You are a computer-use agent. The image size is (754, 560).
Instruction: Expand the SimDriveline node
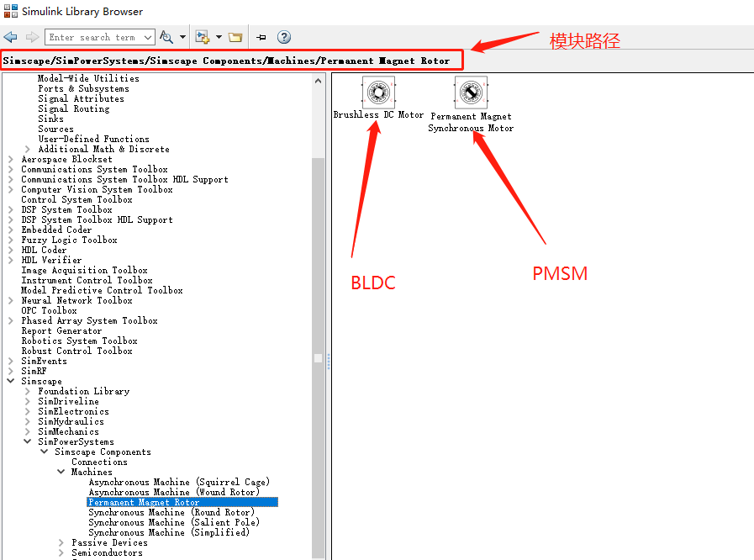pyautogui.click(x=28, y=402)
